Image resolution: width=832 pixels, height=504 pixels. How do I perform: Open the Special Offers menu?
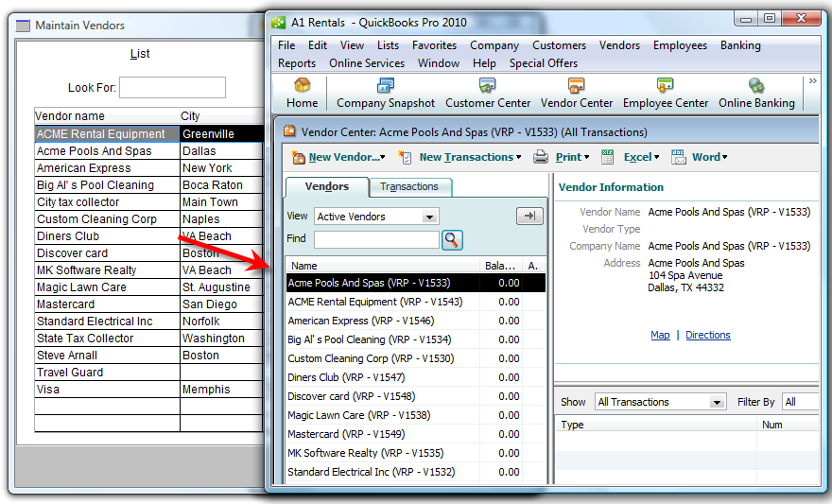pyautogui.click(x=544, y=63)
